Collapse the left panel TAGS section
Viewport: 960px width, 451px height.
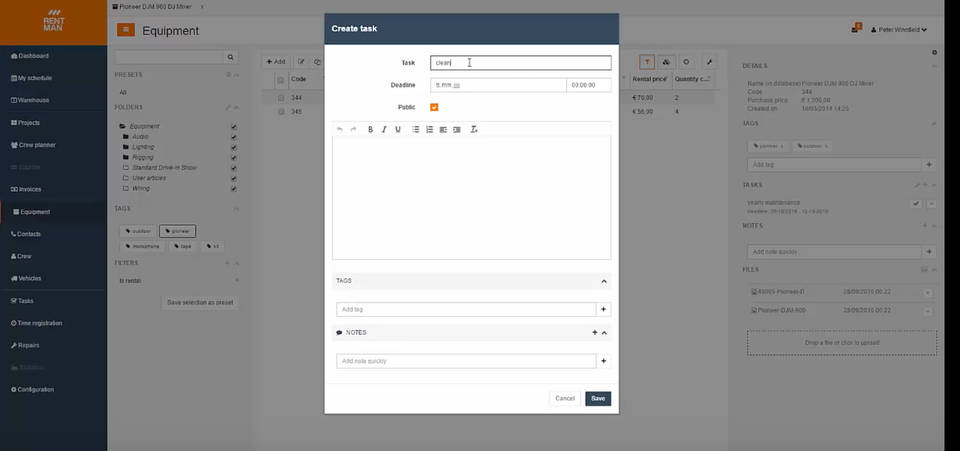coord(236,209)
